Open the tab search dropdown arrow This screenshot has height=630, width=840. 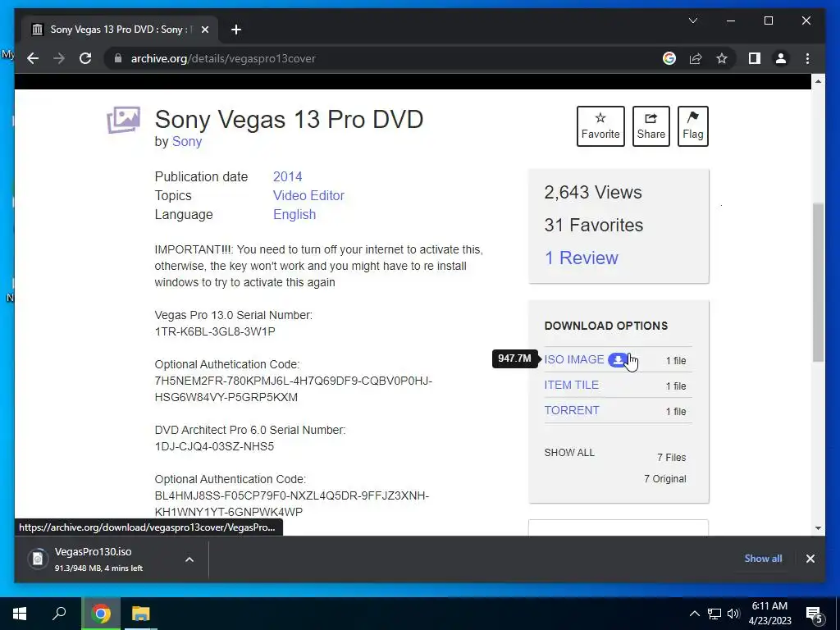click(692, 21)
